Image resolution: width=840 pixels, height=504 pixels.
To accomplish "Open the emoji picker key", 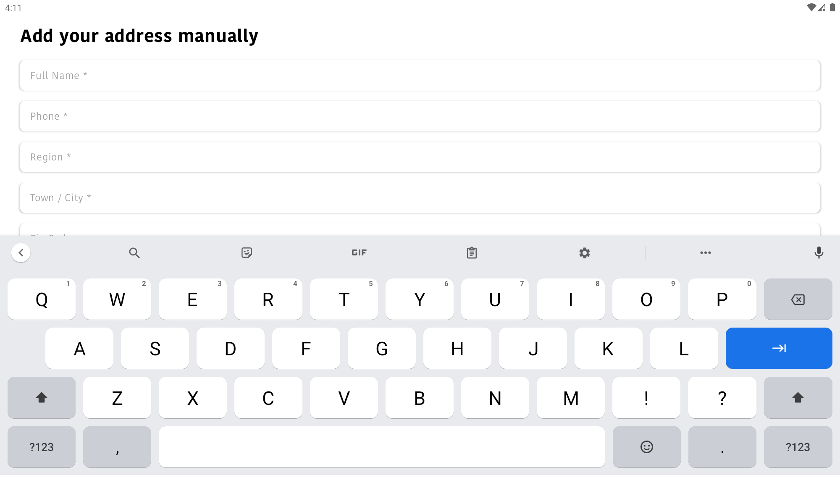I will coord(646,447).
